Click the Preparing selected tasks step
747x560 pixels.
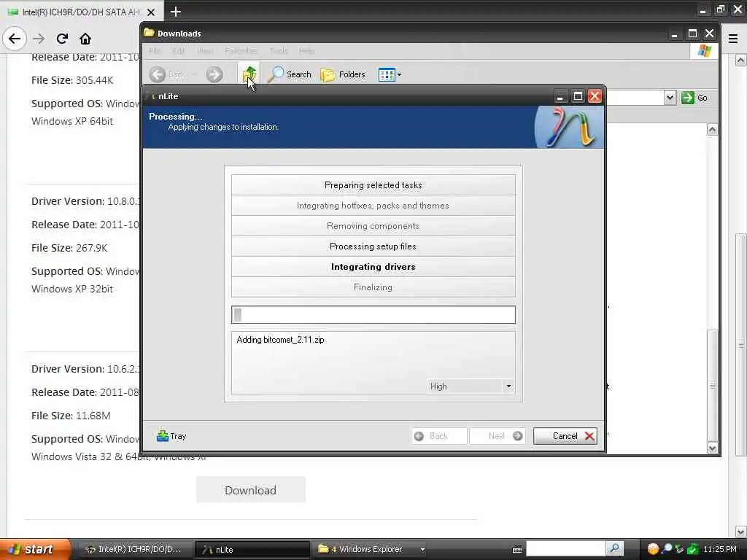coord(373,184)
